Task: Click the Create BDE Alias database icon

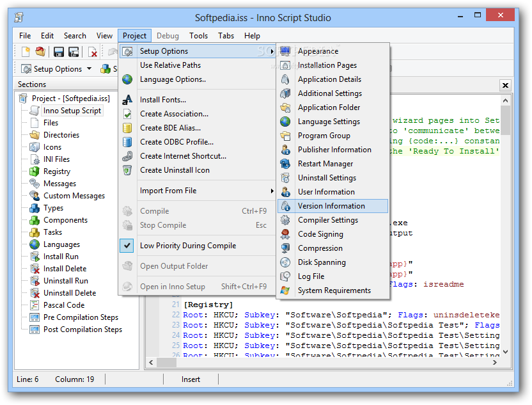Action: [127, 128]
